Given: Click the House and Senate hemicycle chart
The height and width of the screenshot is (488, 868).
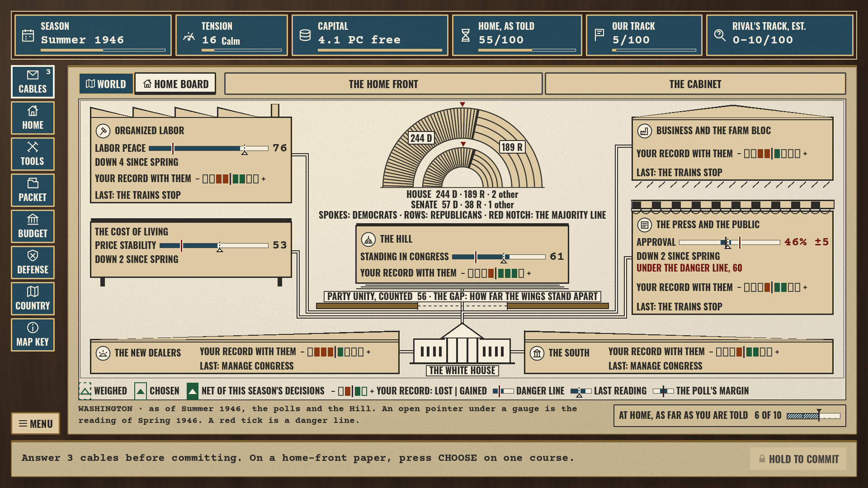Looking at the screenshot, I should pyautogui.click(x=462, y=147).
